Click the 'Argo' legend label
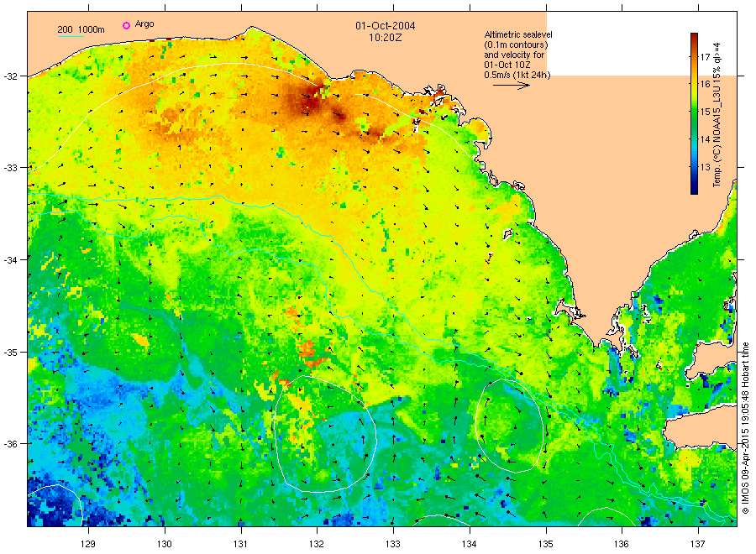This screenshot has width=756, height=554. click(x=144, y=24)
